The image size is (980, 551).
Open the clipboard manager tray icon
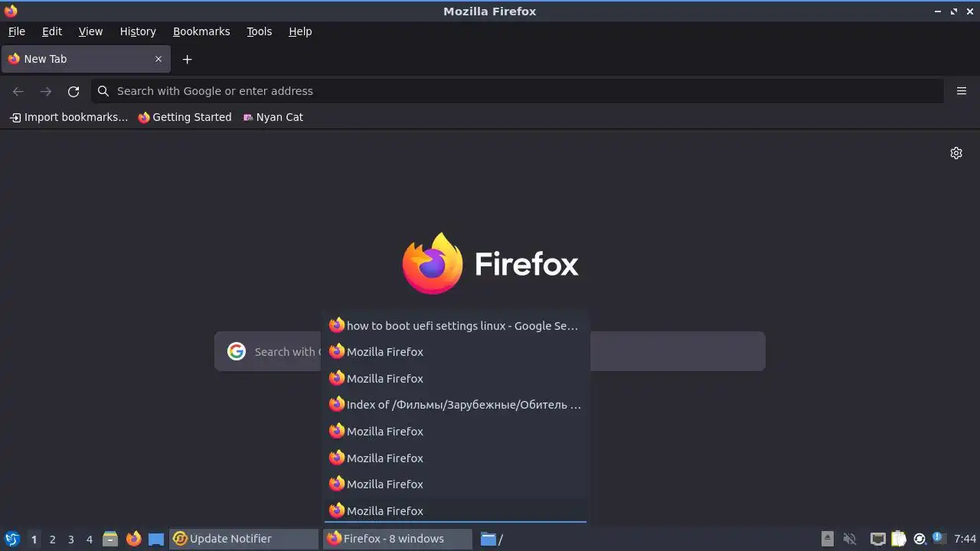pos(899,539)
